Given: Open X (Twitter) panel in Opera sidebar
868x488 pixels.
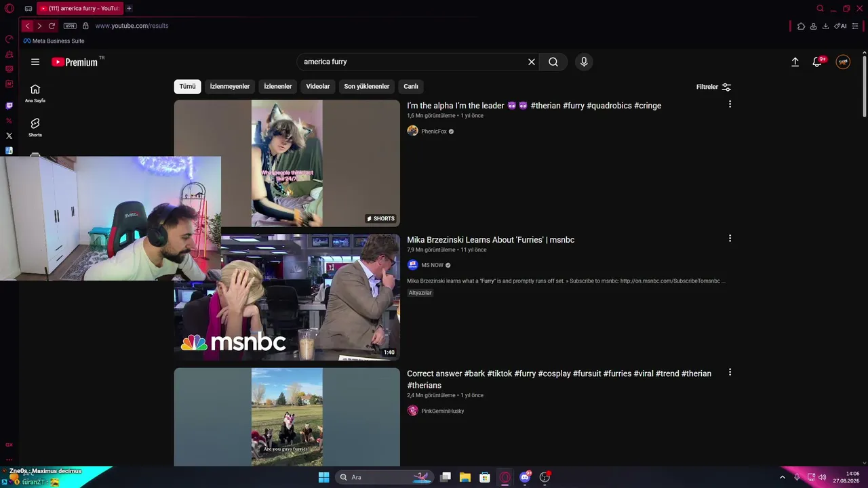Looking at the screenshot, I should [9, 136].
